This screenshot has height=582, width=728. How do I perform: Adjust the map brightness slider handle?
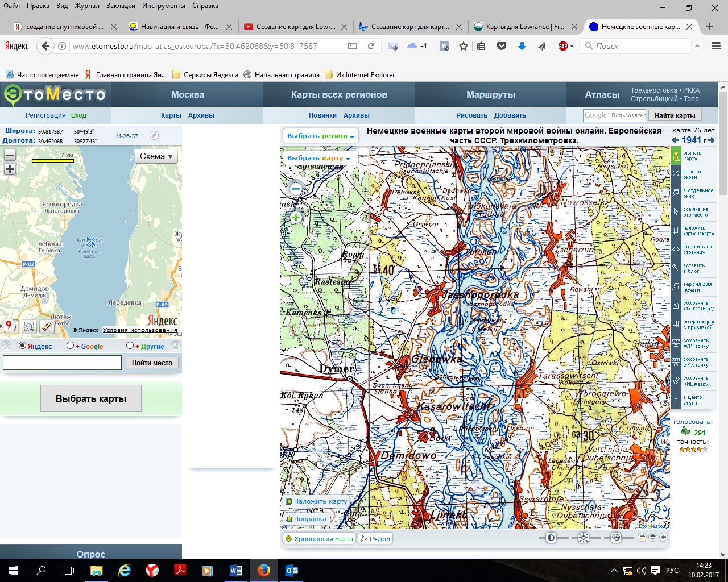pyautogui.click(x=584, y=538)
